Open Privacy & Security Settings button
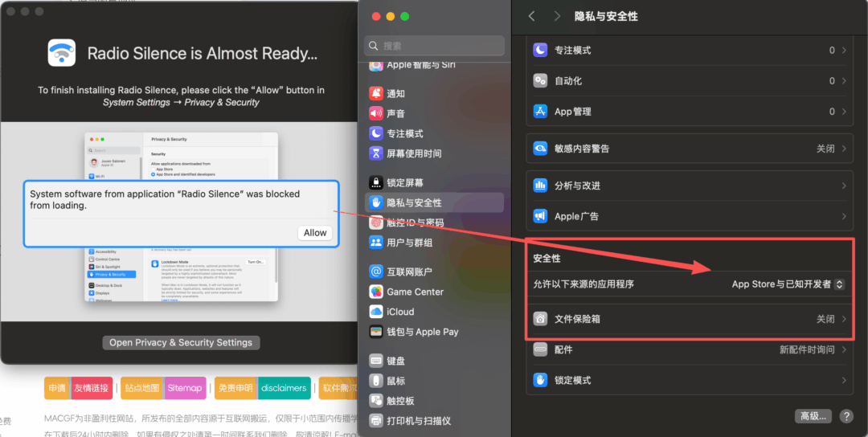 [x=181, y=342]
